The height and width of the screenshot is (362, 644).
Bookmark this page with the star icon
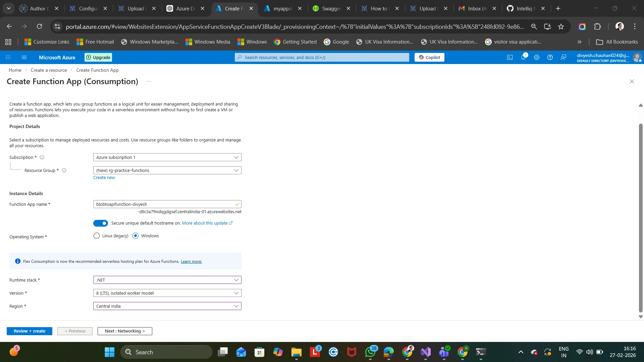561,26
